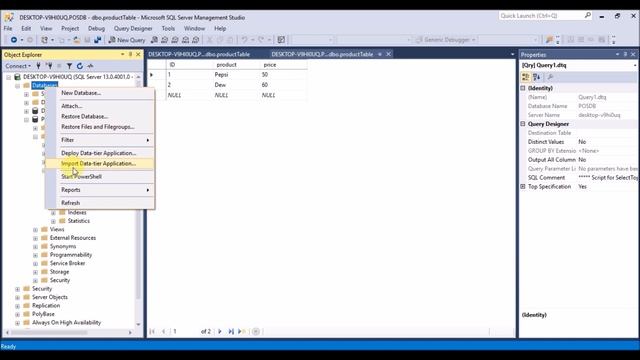
Task: Open the Query Designer menu
Action: pyautogui.click(x=133, y=29)
